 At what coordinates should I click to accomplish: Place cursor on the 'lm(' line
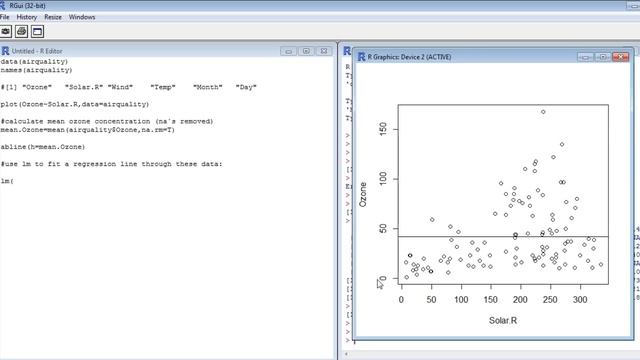click(x=7, y=181)
